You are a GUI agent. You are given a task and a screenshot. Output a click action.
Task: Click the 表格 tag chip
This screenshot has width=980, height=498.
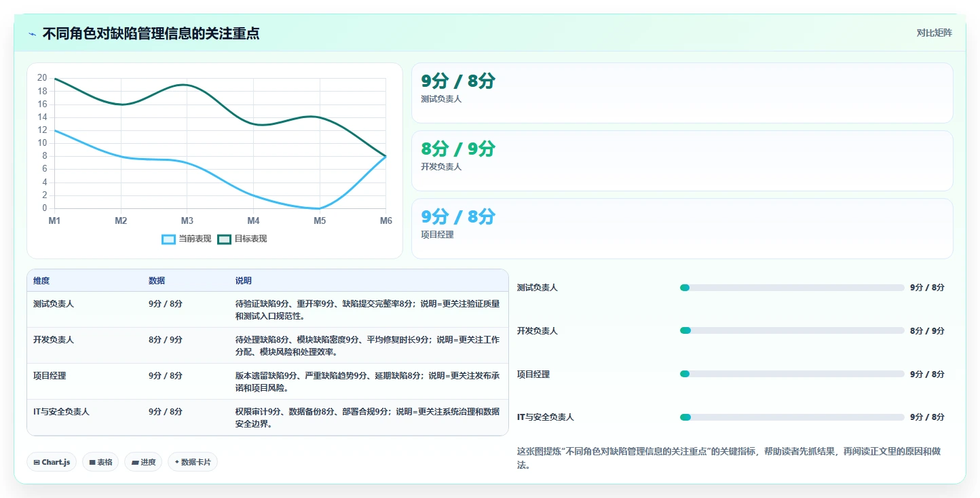tap(100, 462)
